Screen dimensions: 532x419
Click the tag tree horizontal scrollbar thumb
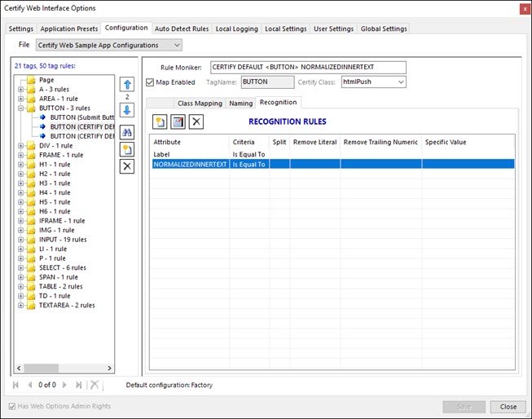pyautogui.click(x=42, y=368)
